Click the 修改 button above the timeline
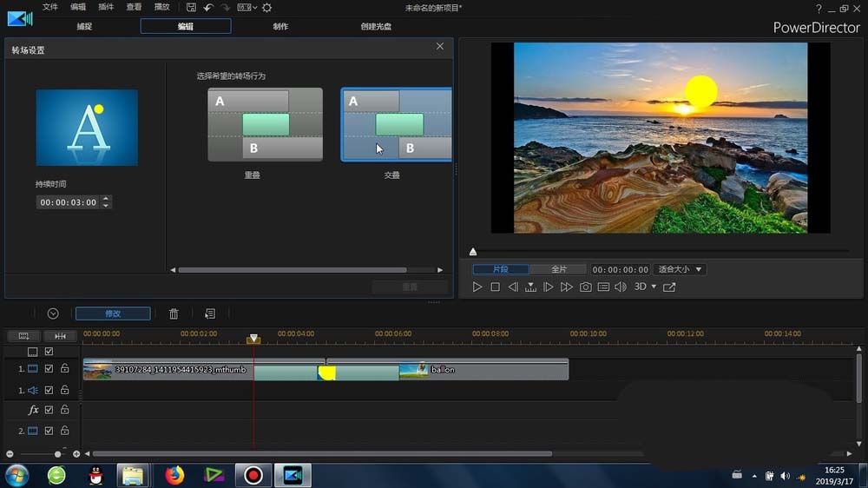The width and height of the screenshot is (868, 488). (113, 313)
